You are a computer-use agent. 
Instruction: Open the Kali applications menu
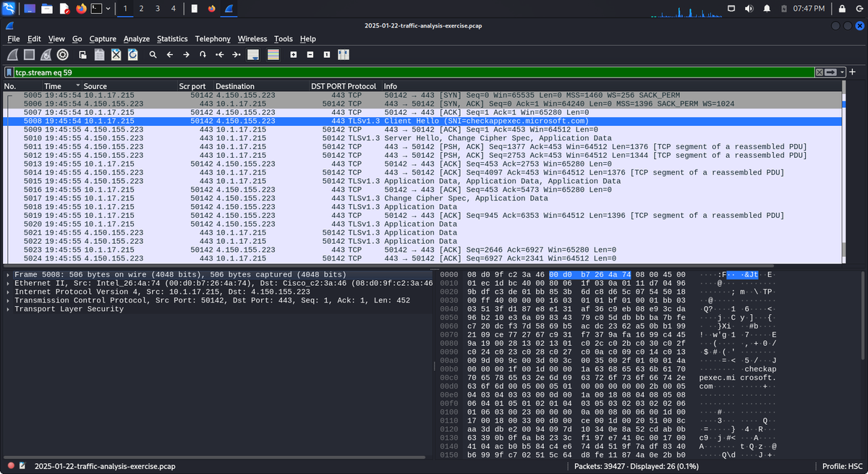[9, 9]
